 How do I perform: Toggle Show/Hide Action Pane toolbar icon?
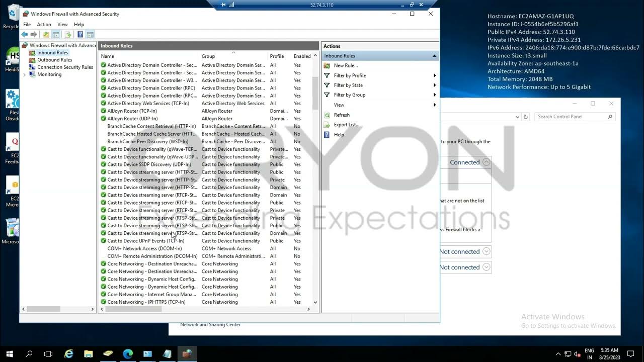90,35
